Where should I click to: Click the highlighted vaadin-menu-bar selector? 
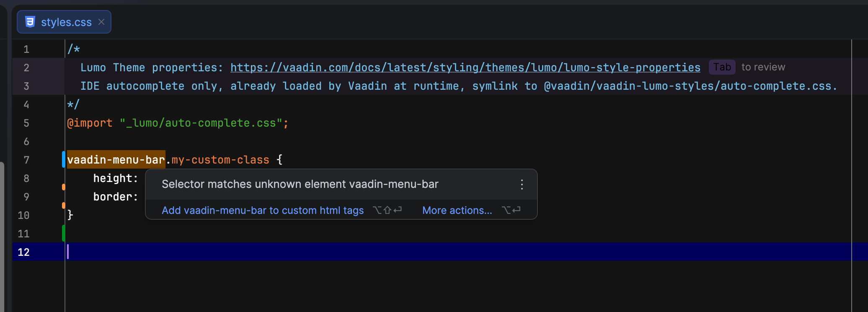pos(116,160)
